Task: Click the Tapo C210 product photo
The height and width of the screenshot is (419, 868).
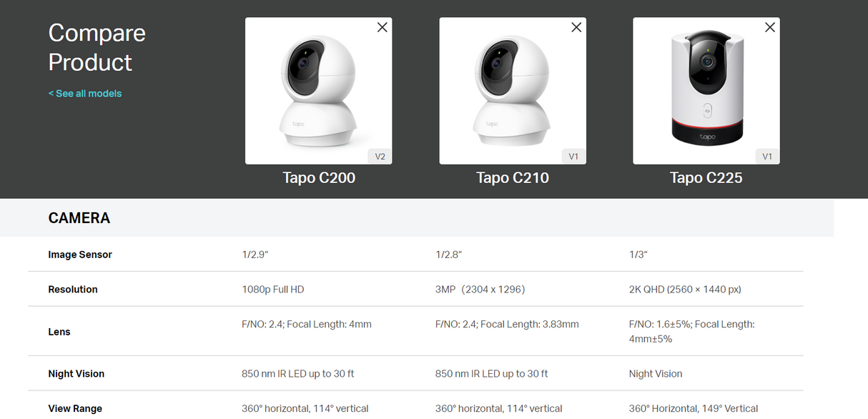Action: point(513,91)
